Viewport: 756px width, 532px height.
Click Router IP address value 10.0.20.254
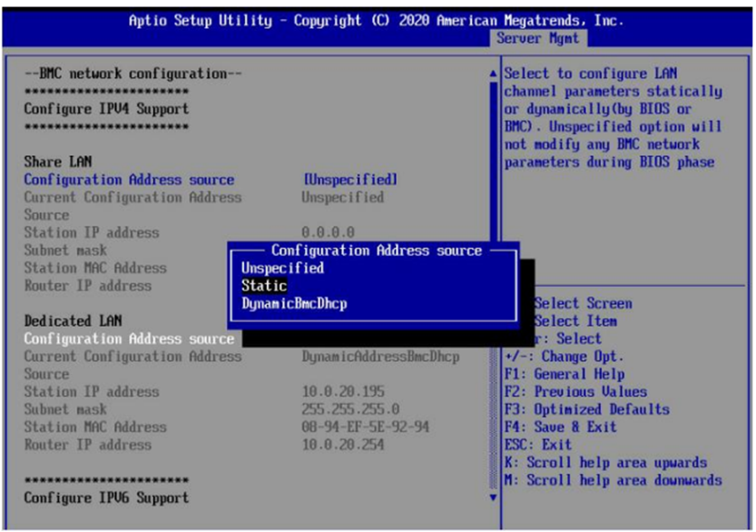tap(343, 445)
